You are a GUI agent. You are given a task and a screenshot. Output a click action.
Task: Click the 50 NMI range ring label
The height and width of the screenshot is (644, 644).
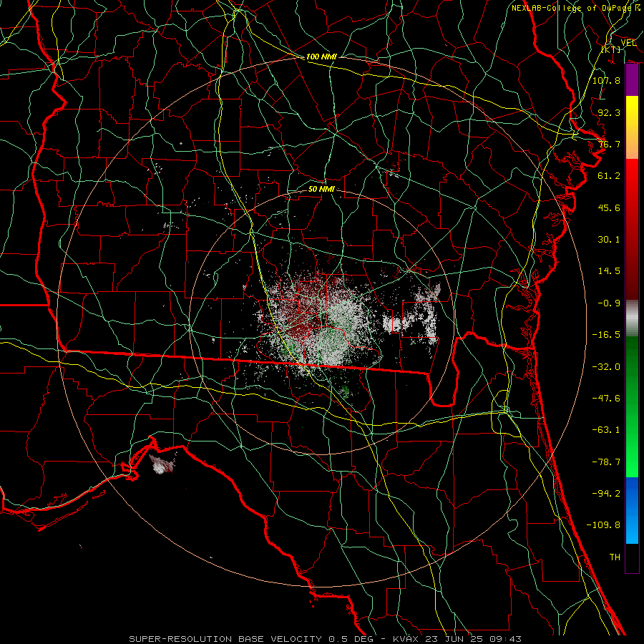pos(321,190)
